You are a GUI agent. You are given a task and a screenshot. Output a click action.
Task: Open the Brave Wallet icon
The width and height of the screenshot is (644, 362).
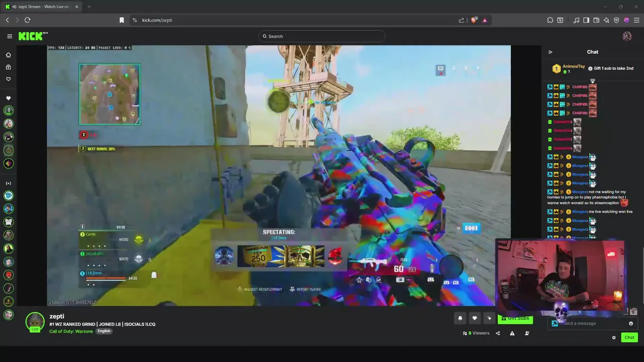[x=596, y=20]
